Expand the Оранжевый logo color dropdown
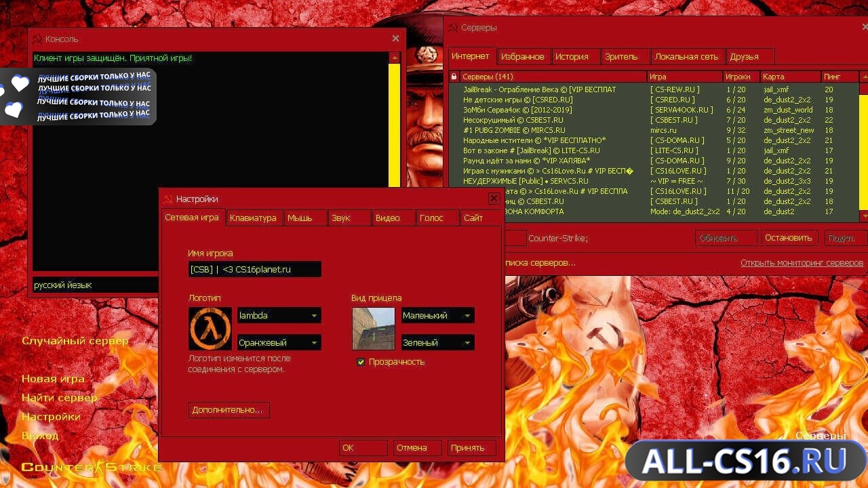This screenshot has width=868, height=488. [279, 342]
